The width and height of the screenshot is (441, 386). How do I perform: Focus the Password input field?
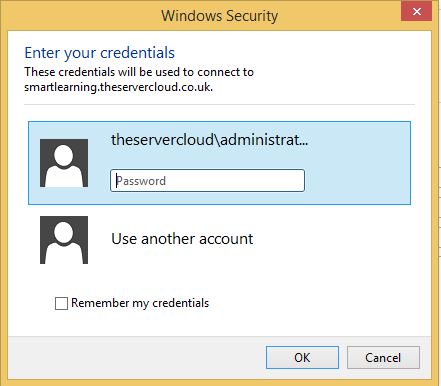pyautogui.click(x=207, y=180)
